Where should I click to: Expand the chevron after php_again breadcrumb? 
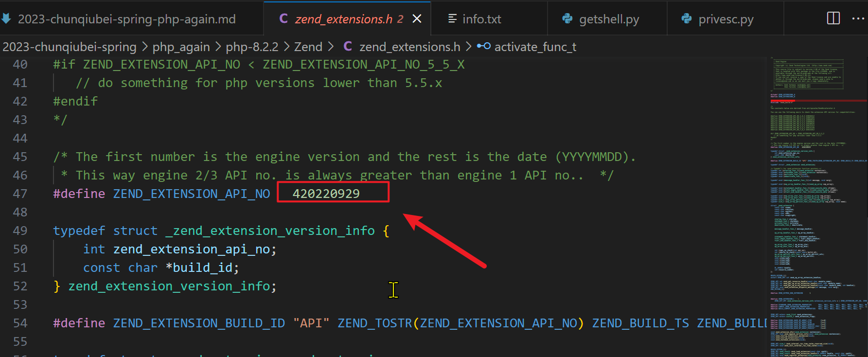[218, 47]
